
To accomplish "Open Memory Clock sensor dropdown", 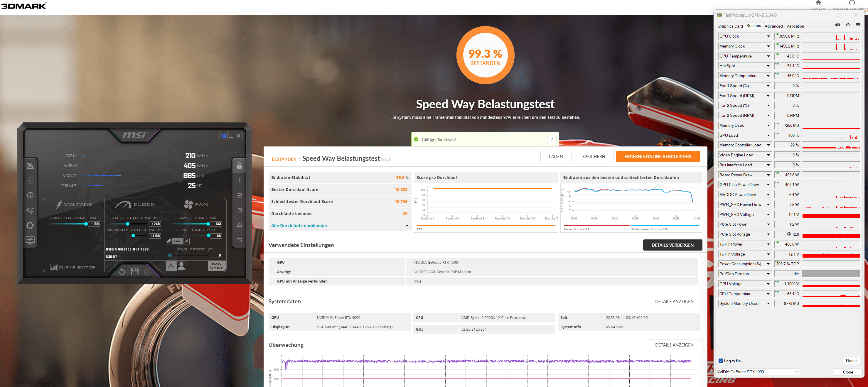I will click(x=768, y=46).
